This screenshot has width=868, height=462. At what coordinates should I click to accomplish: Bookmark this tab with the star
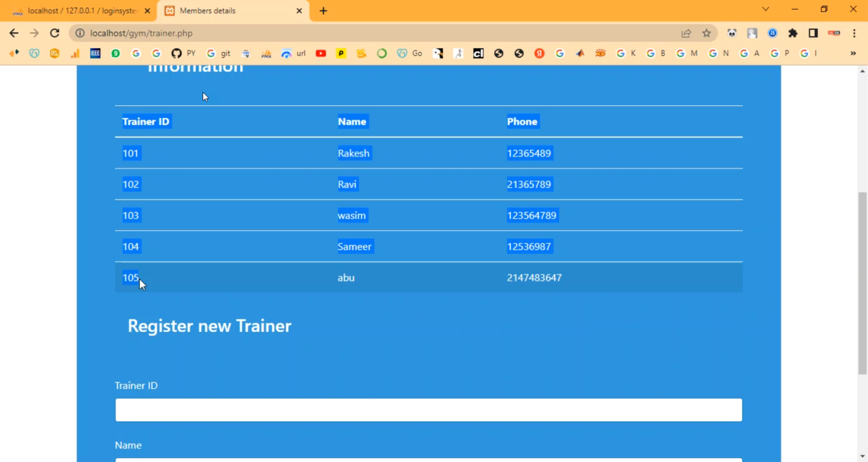pyautogui.click(x=707, y=34)
